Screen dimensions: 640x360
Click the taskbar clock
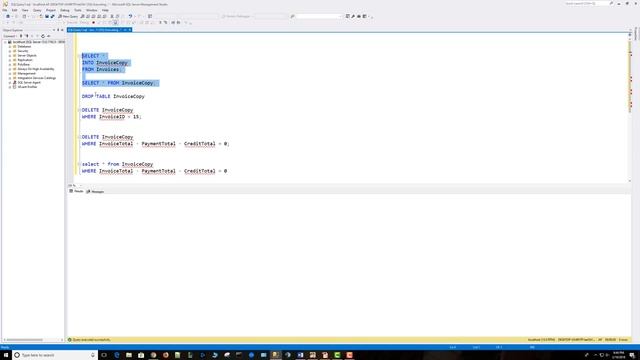(x=619, y=355)
